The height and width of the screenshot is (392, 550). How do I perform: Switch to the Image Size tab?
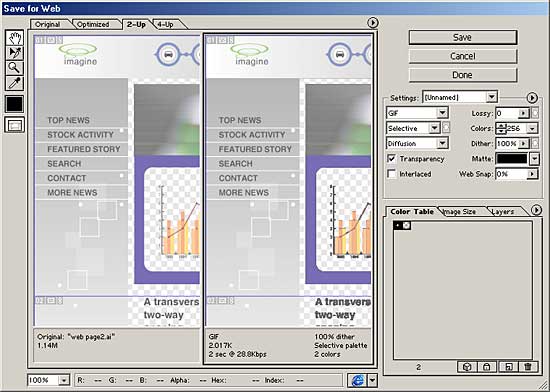coord(460,211)
